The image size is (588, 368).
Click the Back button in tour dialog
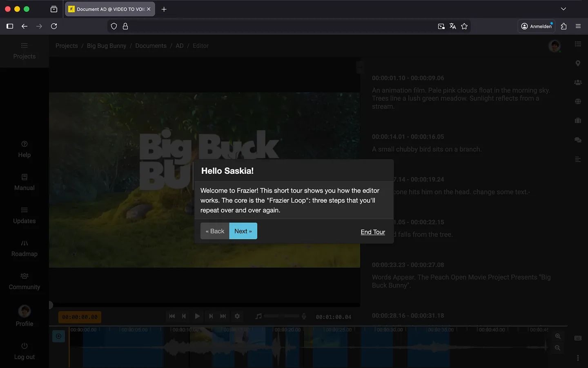coord(215,231)
